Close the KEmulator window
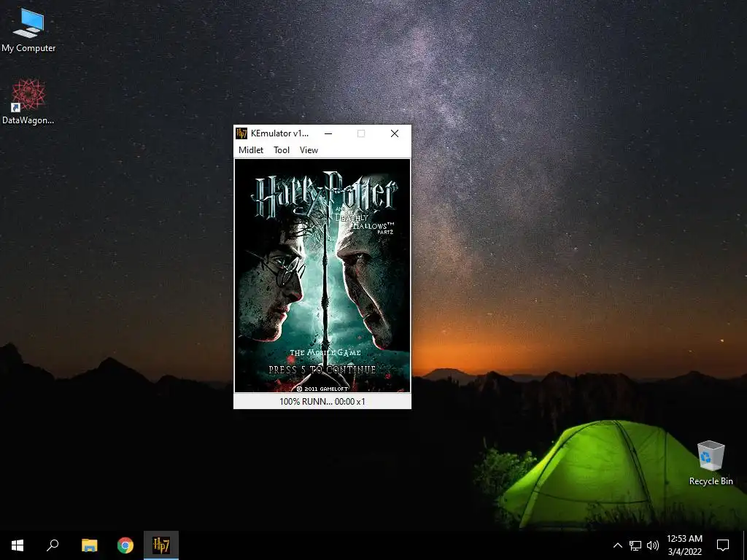 [x=395, y=133]
